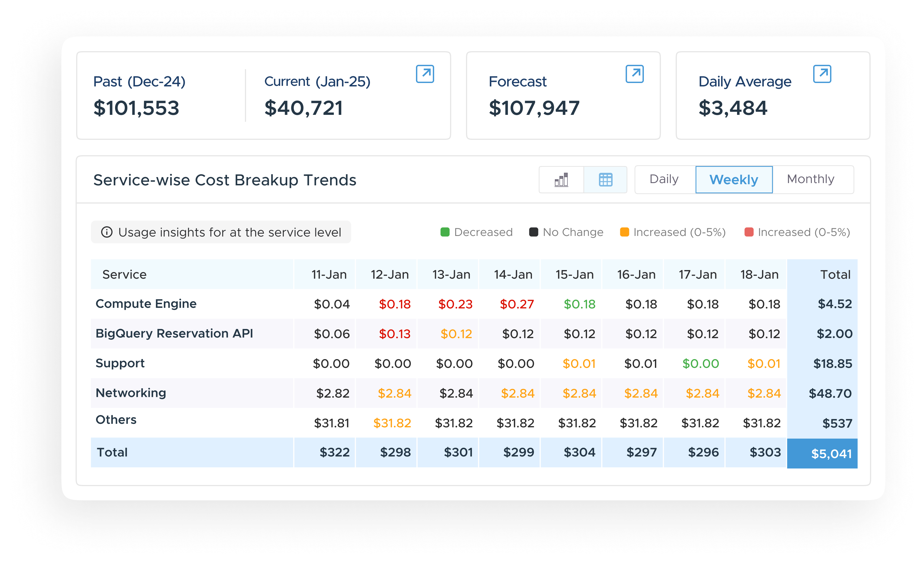Select the Weekly tab
The width and height of the screenshot is (924, 564).
[x=734, y=180]
